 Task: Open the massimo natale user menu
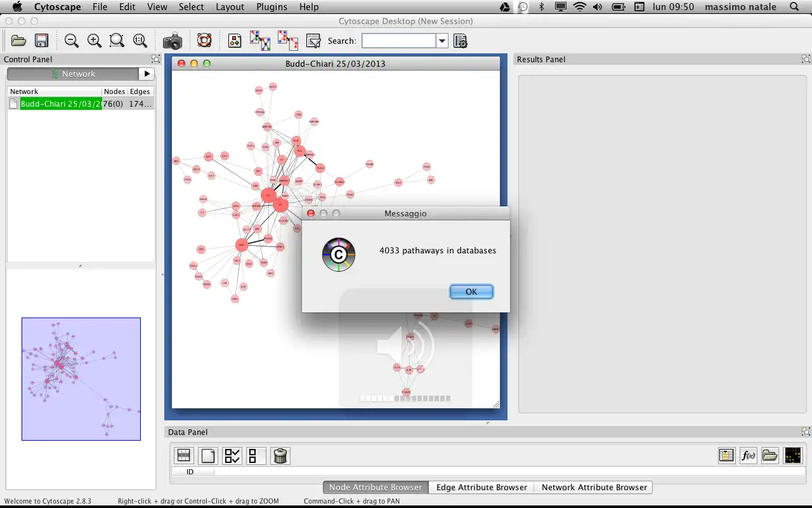pos(741,7)
